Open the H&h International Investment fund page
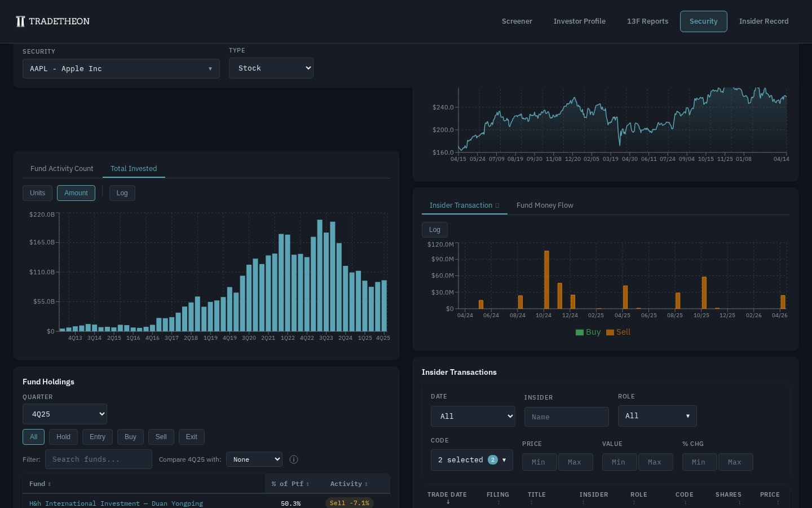This screenshot has width=812, height=508. coord(116,503)
